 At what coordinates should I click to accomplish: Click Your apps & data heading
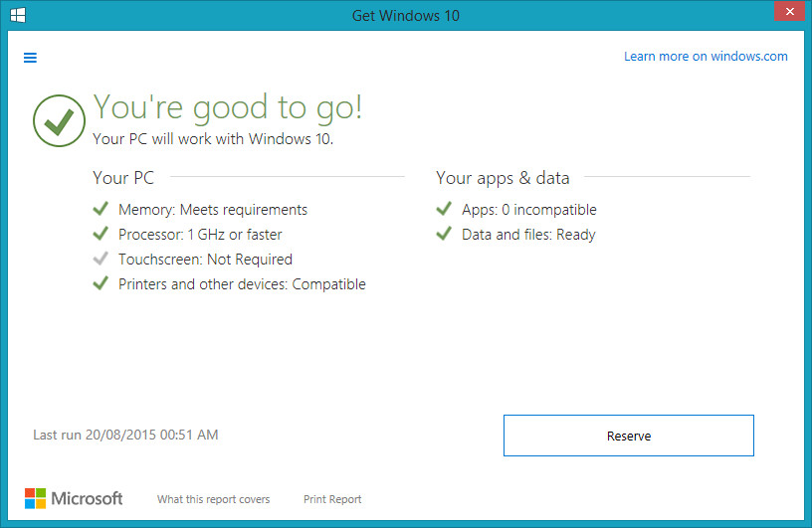click(503, 178)
